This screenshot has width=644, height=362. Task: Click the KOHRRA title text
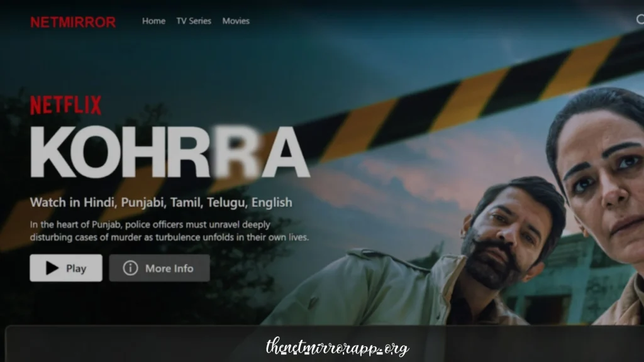(170, 152)
